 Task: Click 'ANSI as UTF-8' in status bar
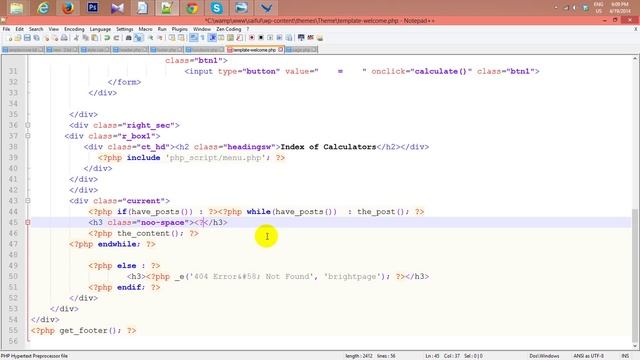[588, 356]
